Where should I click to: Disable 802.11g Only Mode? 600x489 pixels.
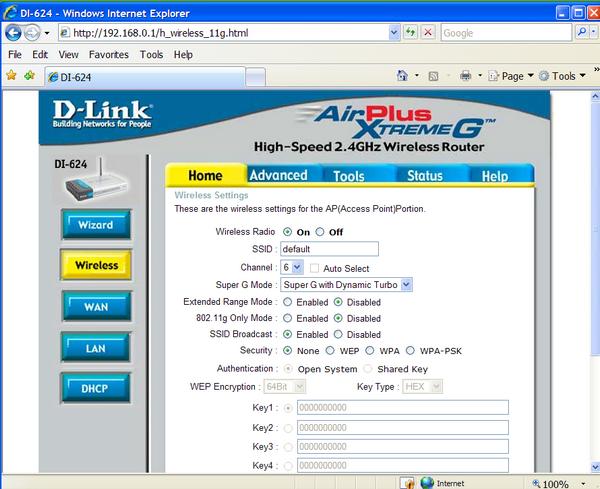pyautogui.click(x=338, y=318)
